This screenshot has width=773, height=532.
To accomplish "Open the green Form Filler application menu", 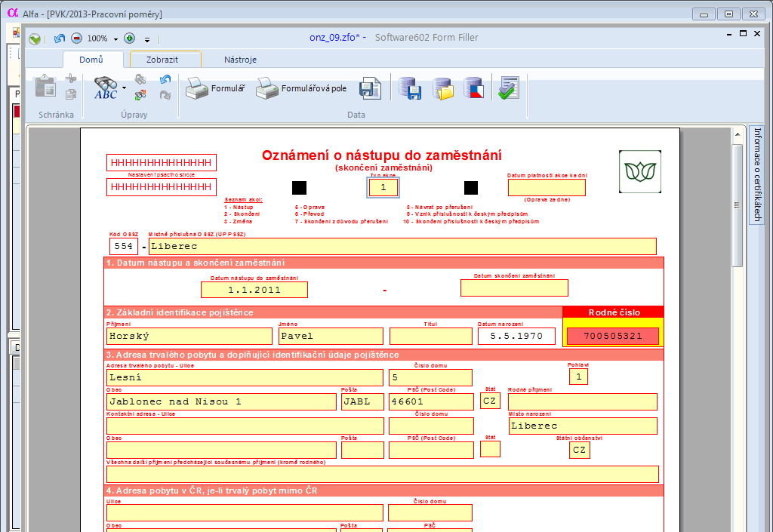I will [x=35, y=39].
